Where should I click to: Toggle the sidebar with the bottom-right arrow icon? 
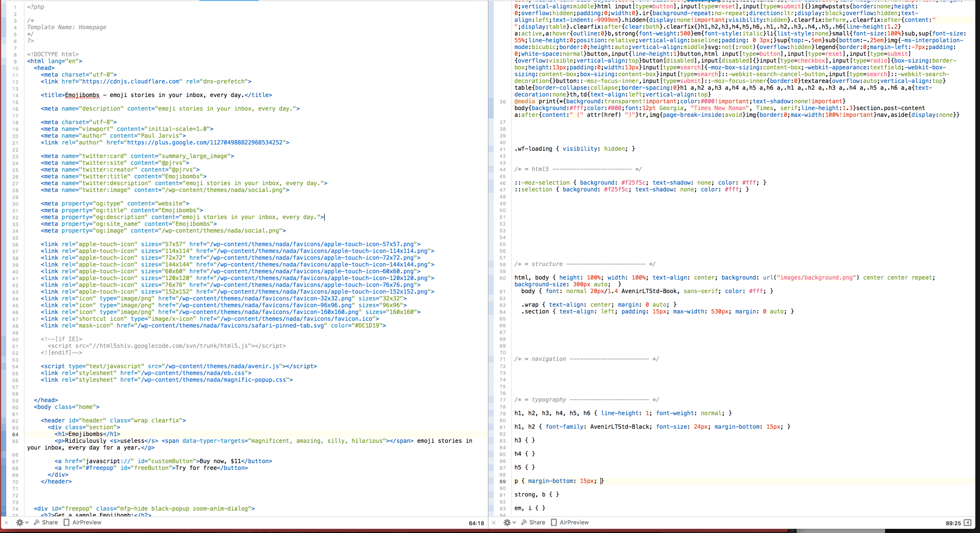pos(967,523)
